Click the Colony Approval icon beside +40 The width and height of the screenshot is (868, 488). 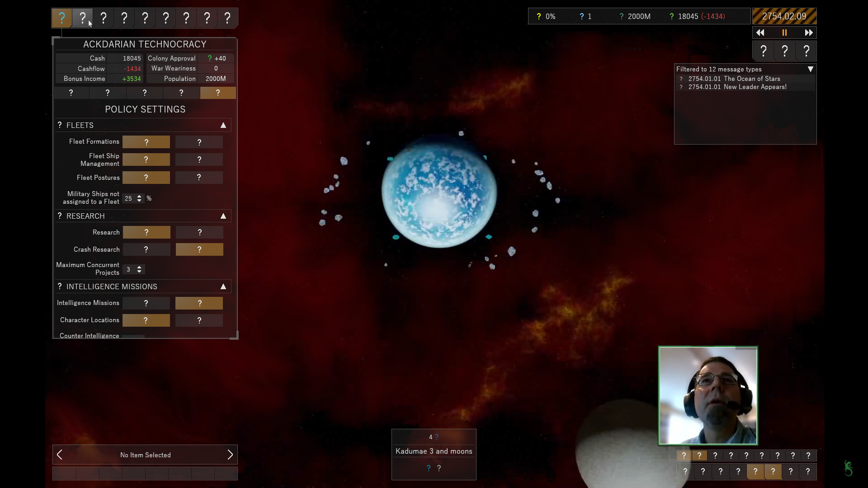tap(209, 58)
